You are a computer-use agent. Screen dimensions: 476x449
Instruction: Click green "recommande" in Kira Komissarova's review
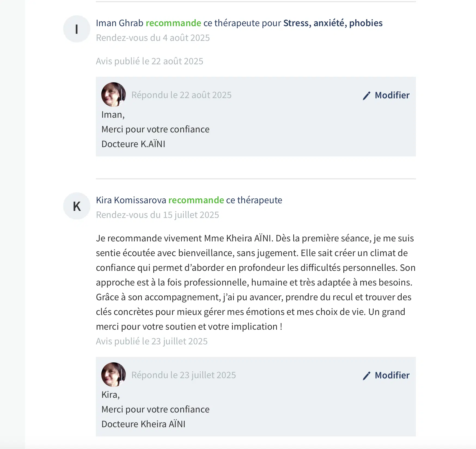point(196,200)
